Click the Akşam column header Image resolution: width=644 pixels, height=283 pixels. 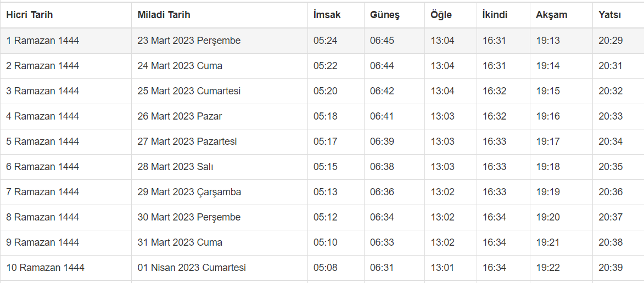[x=551, y=15]
